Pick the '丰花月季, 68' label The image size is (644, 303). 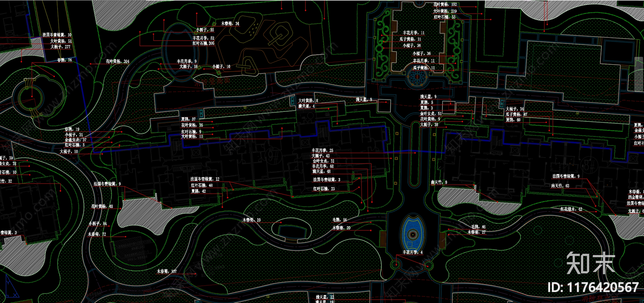coord(323,166)
